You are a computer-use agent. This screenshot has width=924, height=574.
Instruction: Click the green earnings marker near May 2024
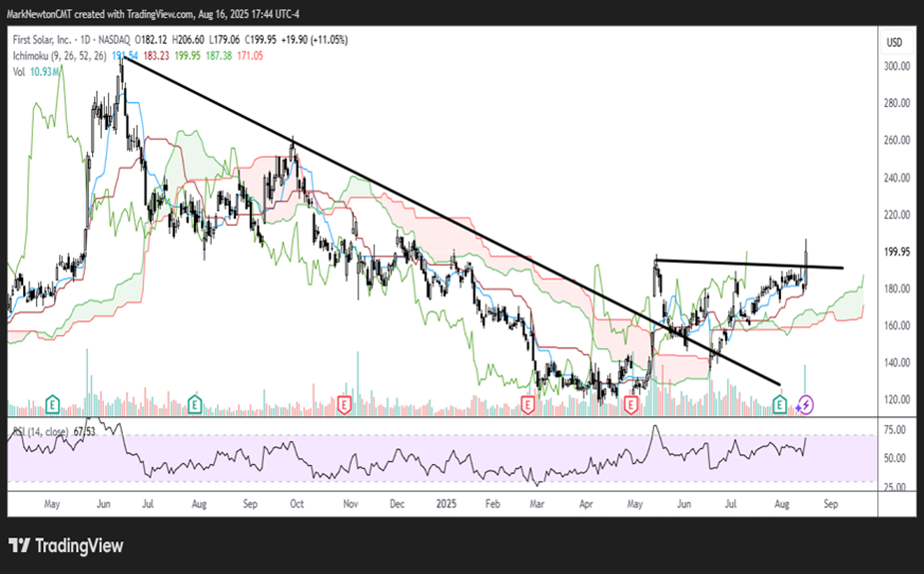coord(51,404)
